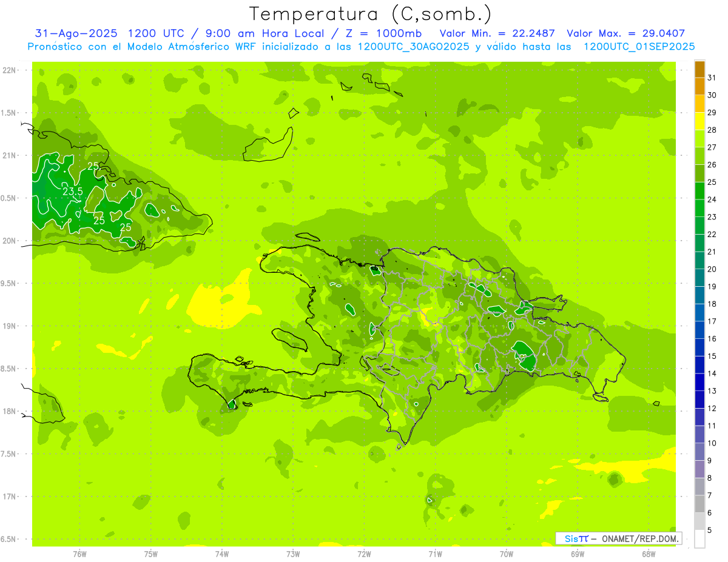728x562 pixels.
Task: Click the '69W' longitude axis label
Action: (x=578, y=554)
